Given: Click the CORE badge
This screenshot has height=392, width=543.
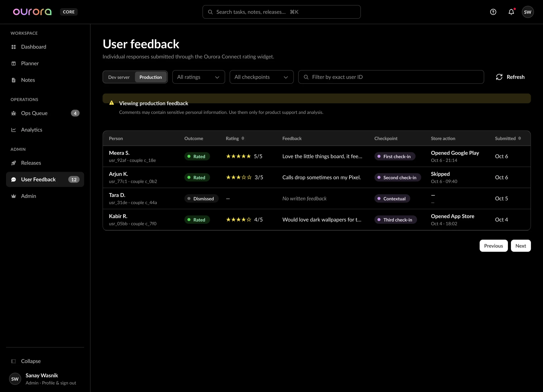Looking at the screenshot, I should tap(69, 12).
